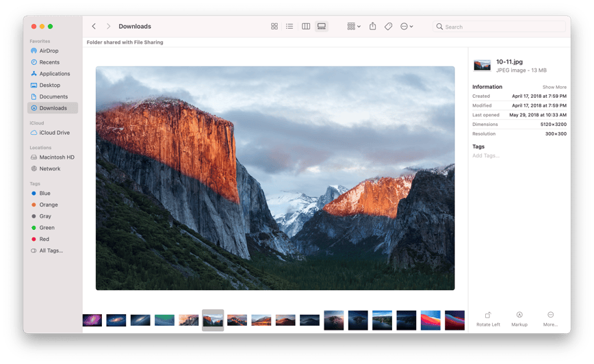Viewport: 594px width, 364px height.
Task: Switch to gallery view
Action: [x=322, y=26]
